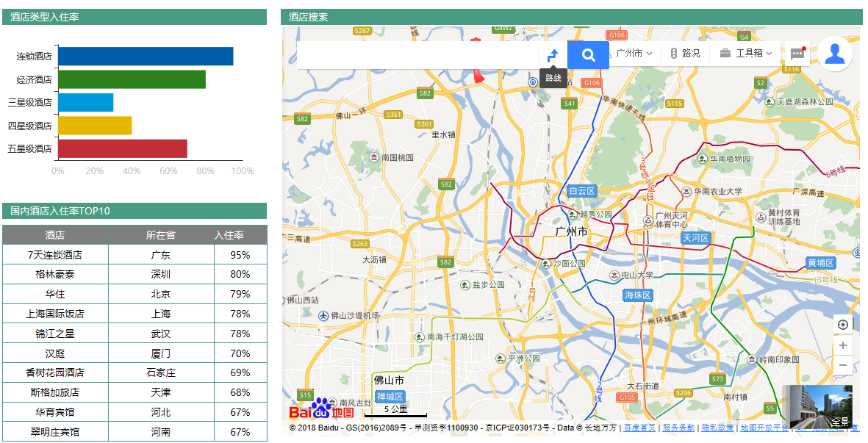This screenshot has width=868, height=443.
Task: Select the 汉庭 table cell
Action: (x=55, y=353)
